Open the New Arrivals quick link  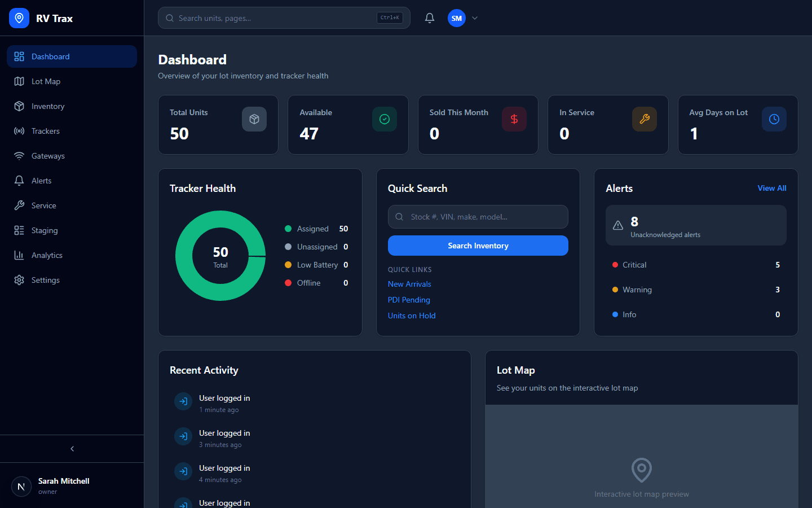tap(409, 284)
